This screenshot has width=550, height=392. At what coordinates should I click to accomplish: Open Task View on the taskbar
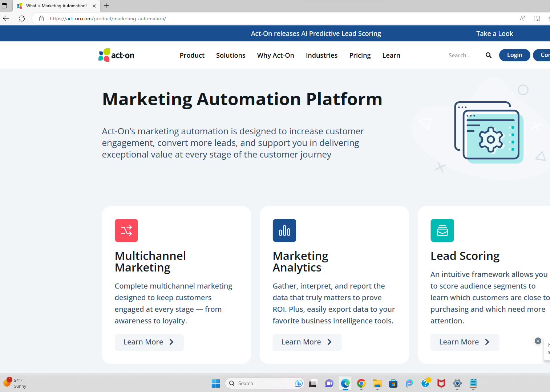[x=313, y=383]
